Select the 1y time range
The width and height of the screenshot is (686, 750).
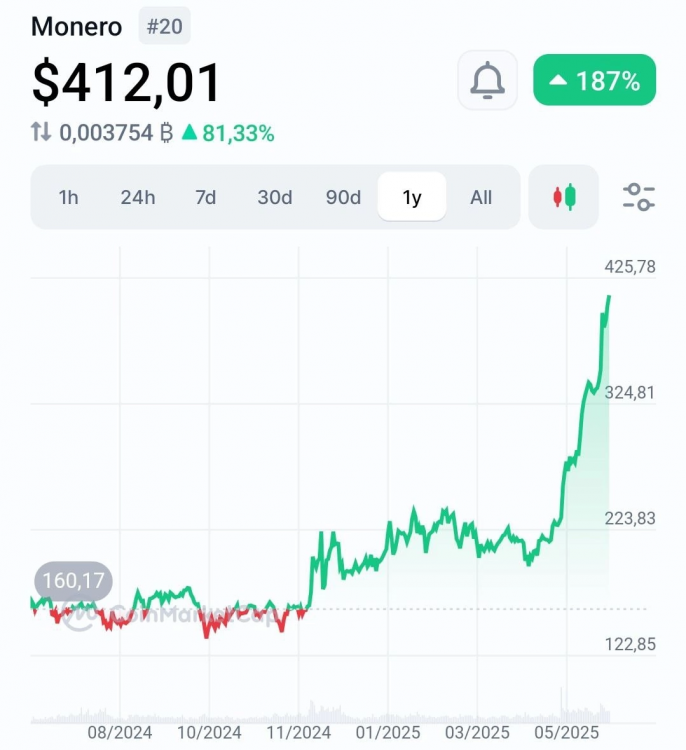(412, 197)
